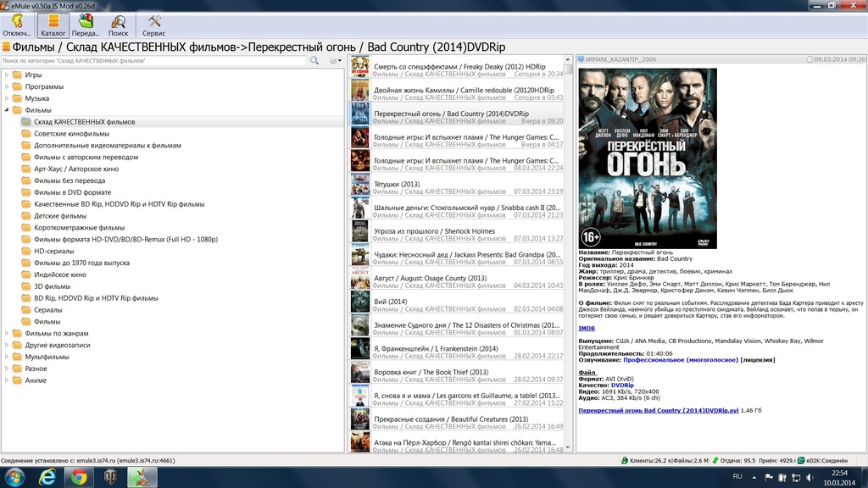Expand the Разное tree node
This screenshot has width=868, height=488.
[x=7, y=369]
